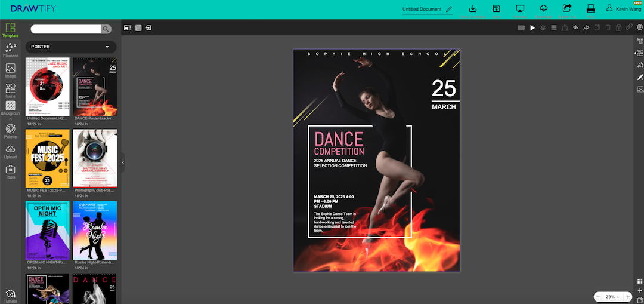Click the import arrow icon in toolbar
Image resolution: width=644 pixels, height=304 pixels.
(x=148, y=28)
